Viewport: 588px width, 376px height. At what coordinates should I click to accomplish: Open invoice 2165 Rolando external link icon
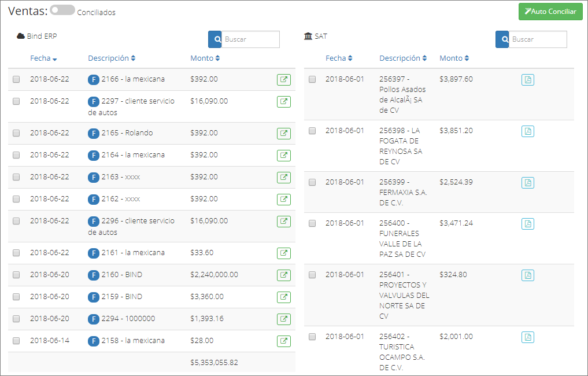click(283, 133)
